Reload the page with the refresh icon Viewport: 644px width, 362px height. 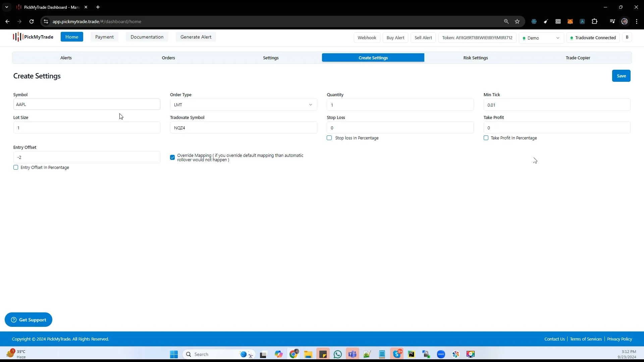point(32,21)
